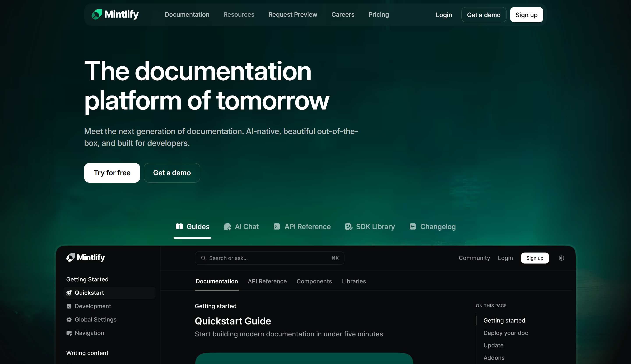Image resolution: width=631 pixels, height=364 pixels.
Task: Click the AI Chat icon
Action: (x=227, y=226)
